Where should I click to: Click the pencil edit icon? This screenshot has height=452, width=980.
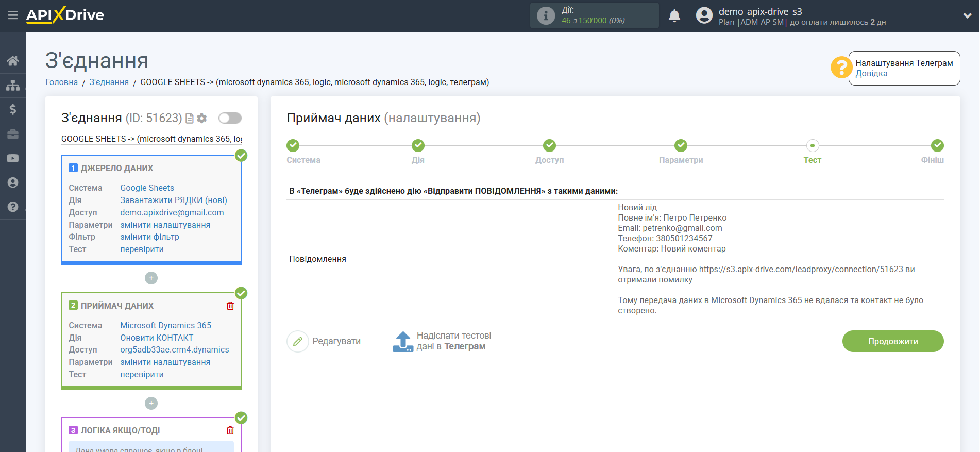point(298,341)
